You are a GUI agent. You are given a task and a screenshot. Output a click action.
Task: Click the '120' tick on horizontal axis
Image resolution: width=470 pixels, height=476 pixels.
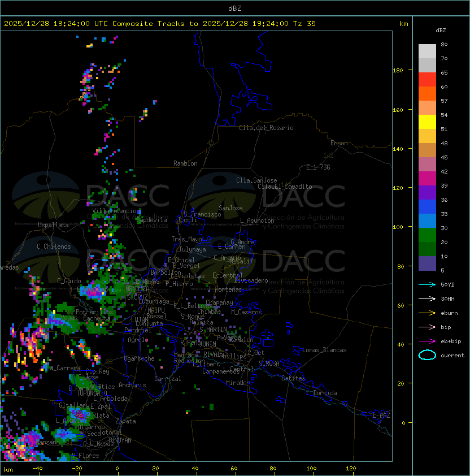351,469
